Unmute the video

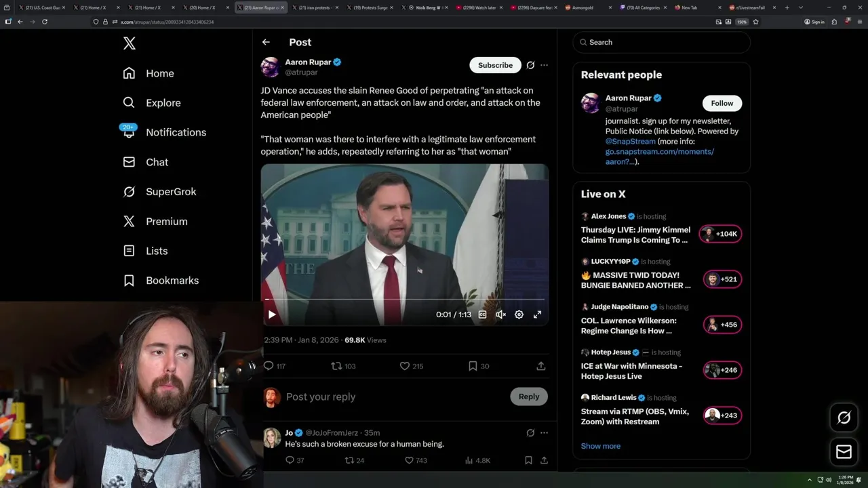point(500,314)
